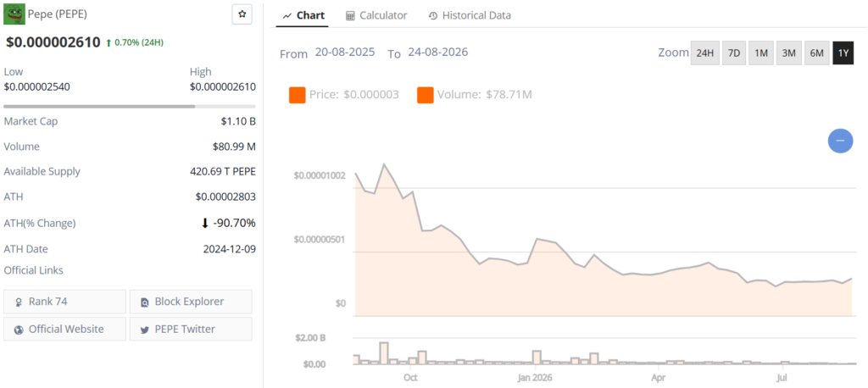Screen dimensions: 868x388
Task: Click the ATH value $0.00002803
Action: [x=225, y=197]
